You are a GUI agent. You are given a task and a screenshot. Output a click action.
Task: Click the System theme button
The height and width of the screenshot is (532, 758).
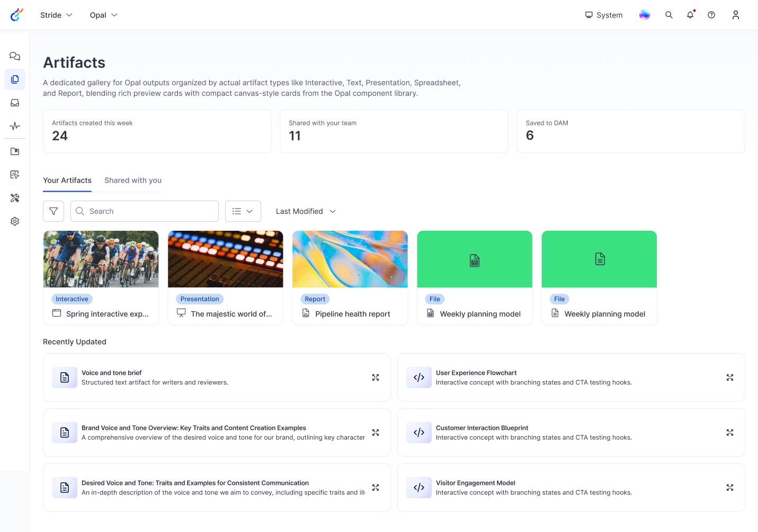tap(603, 15)
